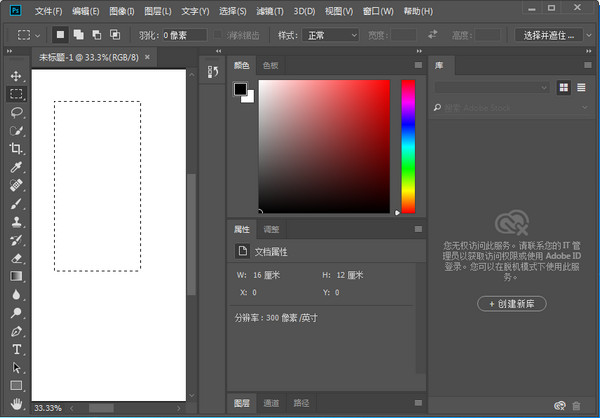Expand the library selection dropdown

pyautogui.click(x=491, y=87)
